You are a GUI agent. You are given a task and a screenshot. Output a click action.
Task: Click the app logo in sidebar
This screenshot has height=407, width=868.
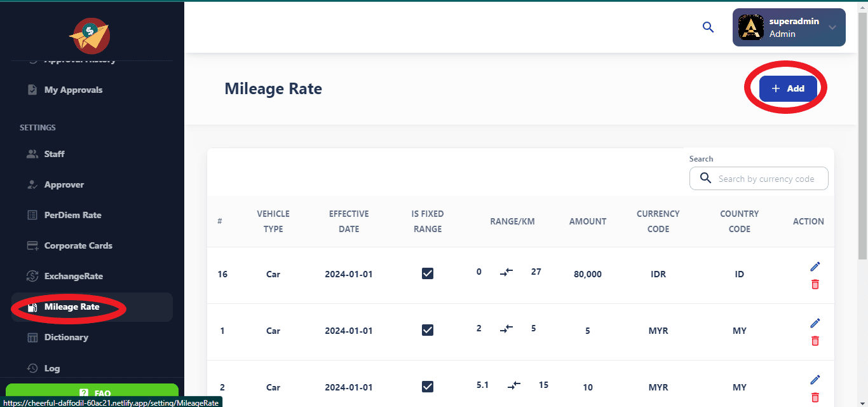[x=90, y=36]
